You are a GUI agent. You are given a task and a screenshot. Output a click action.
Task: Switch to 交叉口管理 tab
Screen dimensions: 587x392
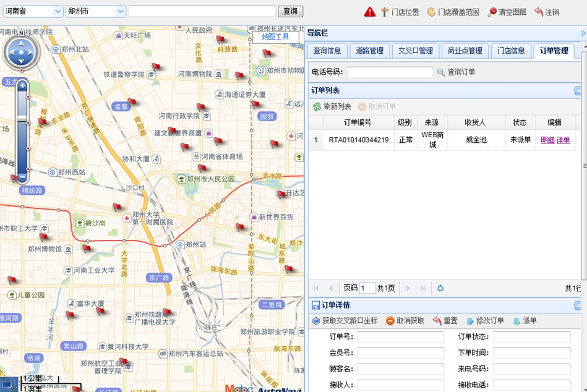pos(415,51)
